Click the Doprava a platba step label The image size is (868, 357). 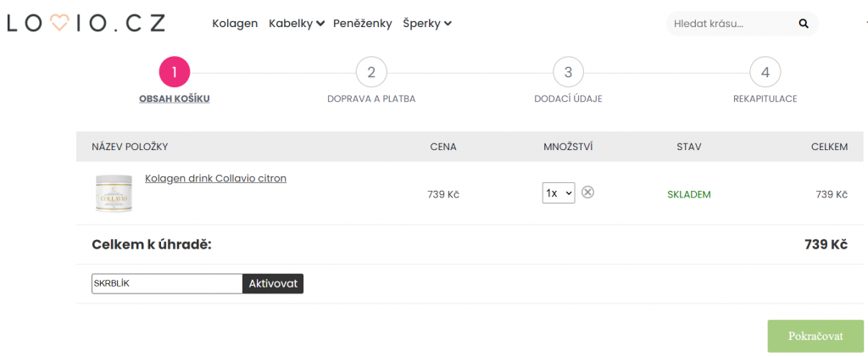pos(371,99)
